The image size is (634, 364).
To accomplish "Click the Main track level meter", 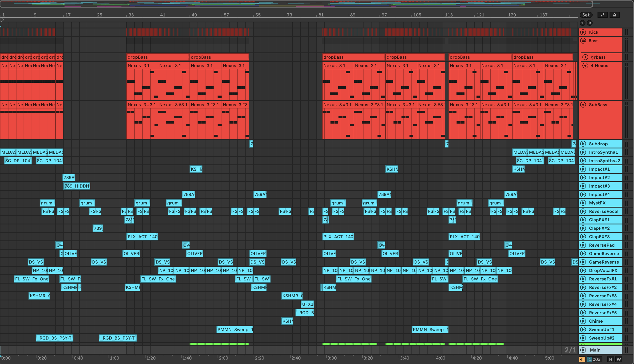I will pyautogui.click(x=627, y=350).
